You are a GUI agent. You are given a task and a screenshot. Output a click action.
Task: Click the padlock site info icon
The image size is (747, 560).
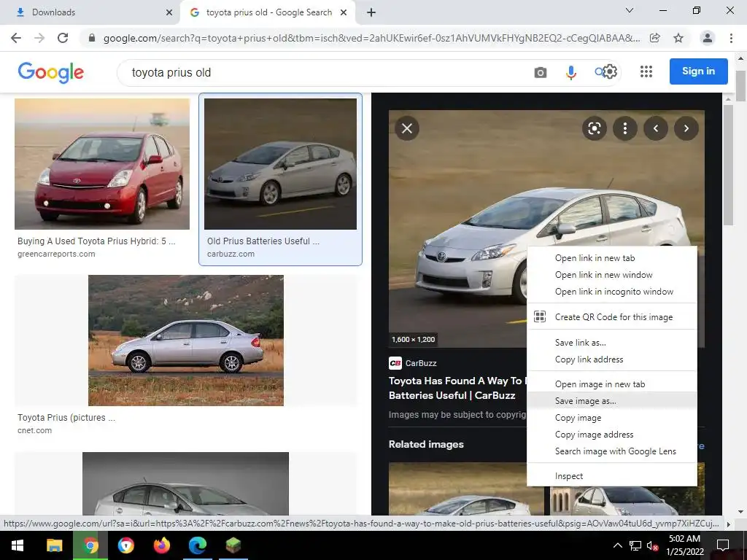pos(92,38)
